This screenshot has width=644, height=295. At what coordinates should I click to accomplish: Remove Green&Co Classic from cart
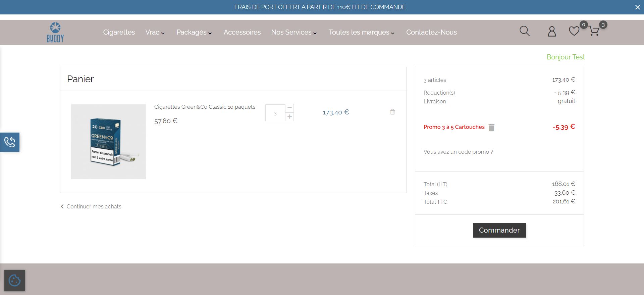pyautogui.click(x=392, y=112)
